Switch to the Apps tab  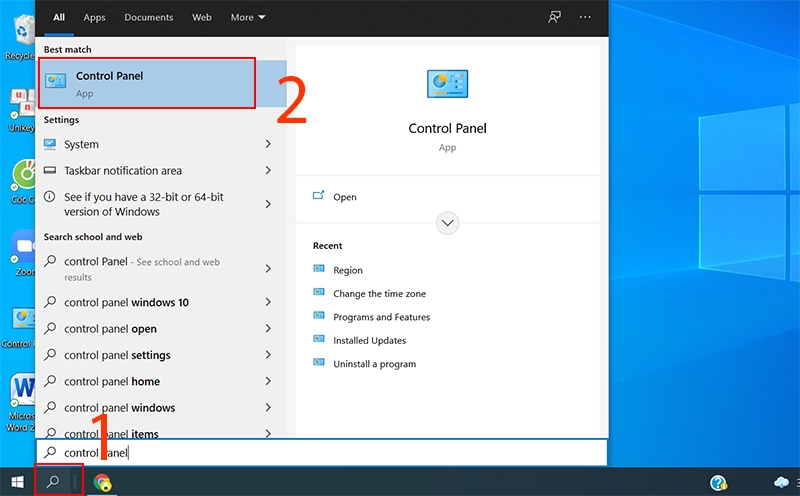(x=94, y=17)
